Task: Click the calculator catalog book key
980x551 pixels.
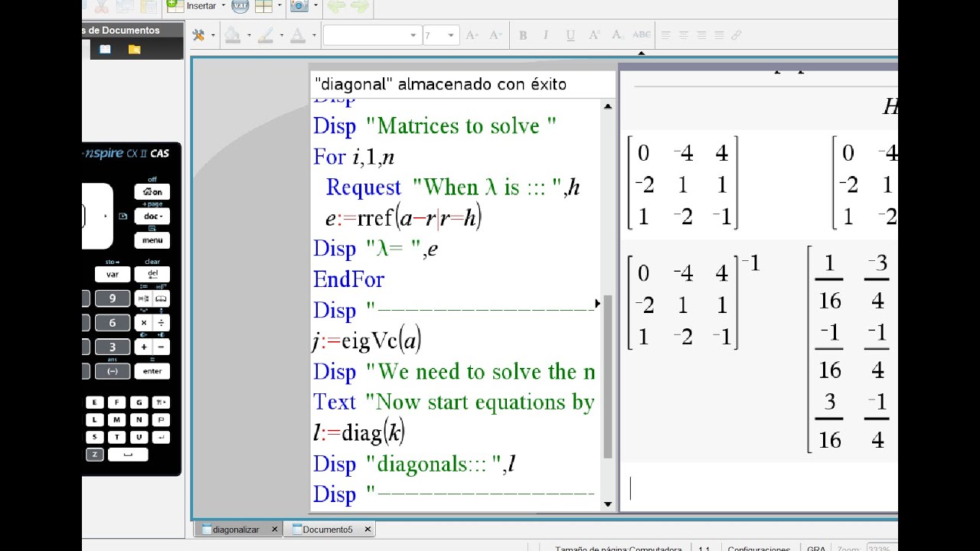Action: point(162,298)
